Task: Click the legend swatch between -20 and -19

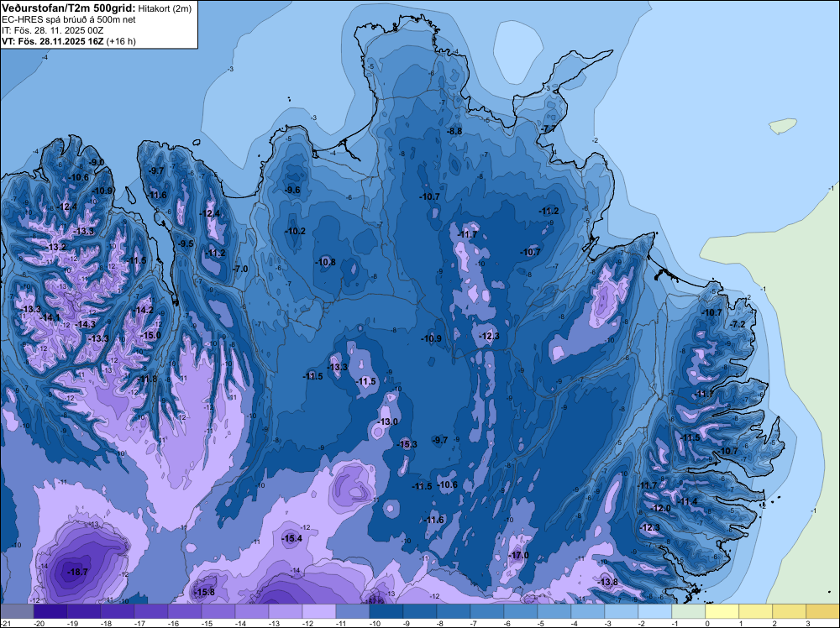Action: (50, 612)
